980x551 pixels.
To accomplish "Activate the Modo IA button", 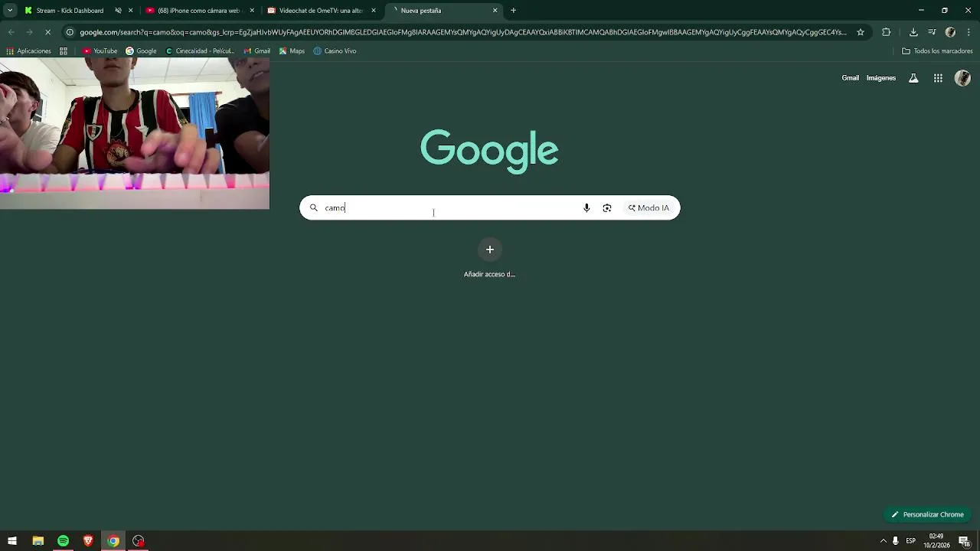I will coord(648,208).
